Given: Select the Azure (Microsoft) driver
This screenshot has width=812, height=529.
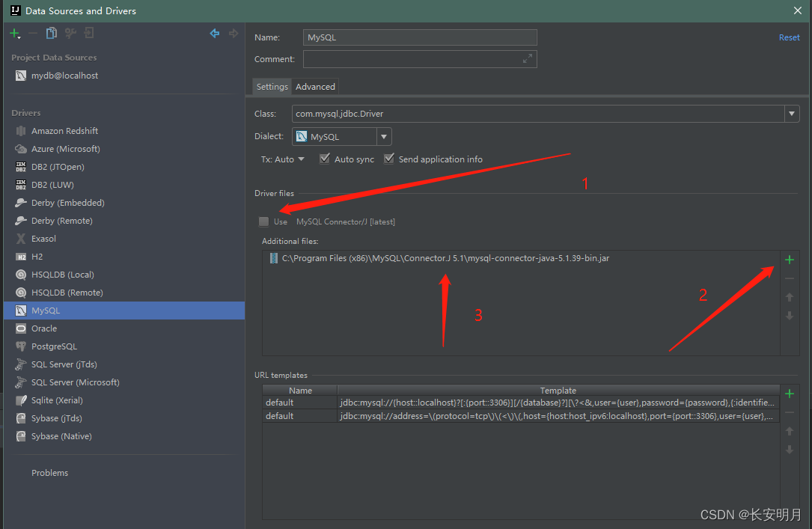Looking at the screenshot, I should click(124, 149).
